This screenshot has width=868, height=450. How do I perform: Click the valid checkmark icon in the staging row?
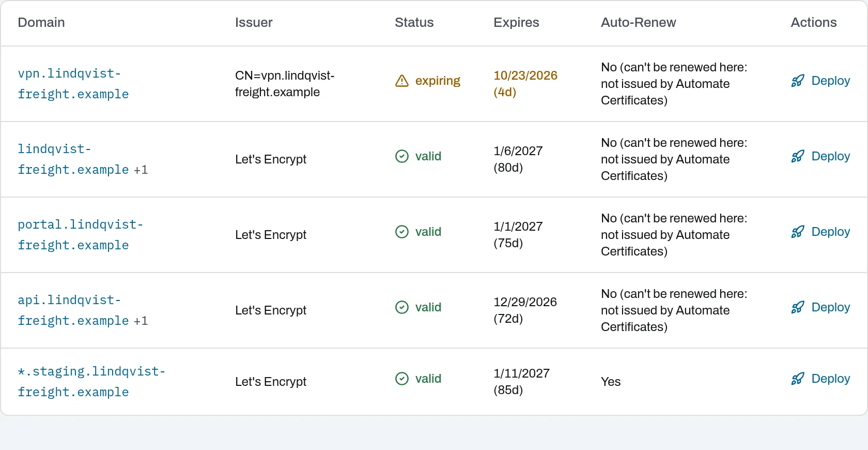[402, 379]
